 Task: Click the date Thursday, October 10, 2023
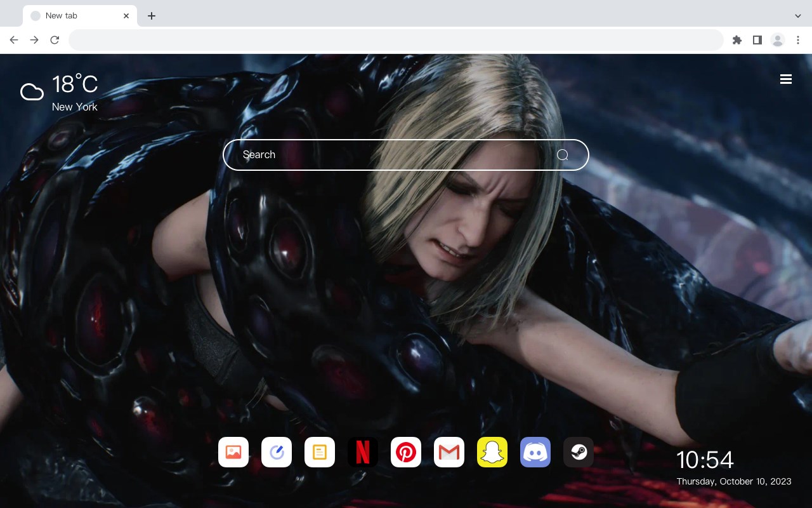[x=734, y=481]
